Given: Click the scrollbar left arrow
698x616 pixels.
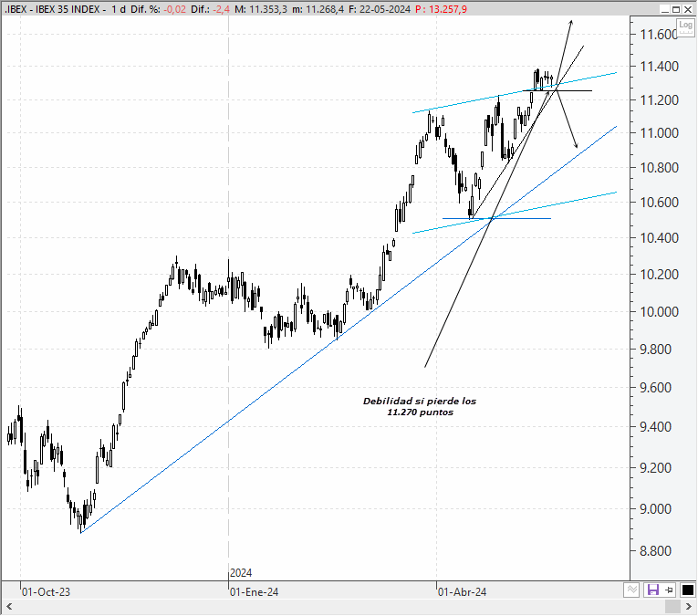Looking at the screenshot, I should click(x=8, y=606).
